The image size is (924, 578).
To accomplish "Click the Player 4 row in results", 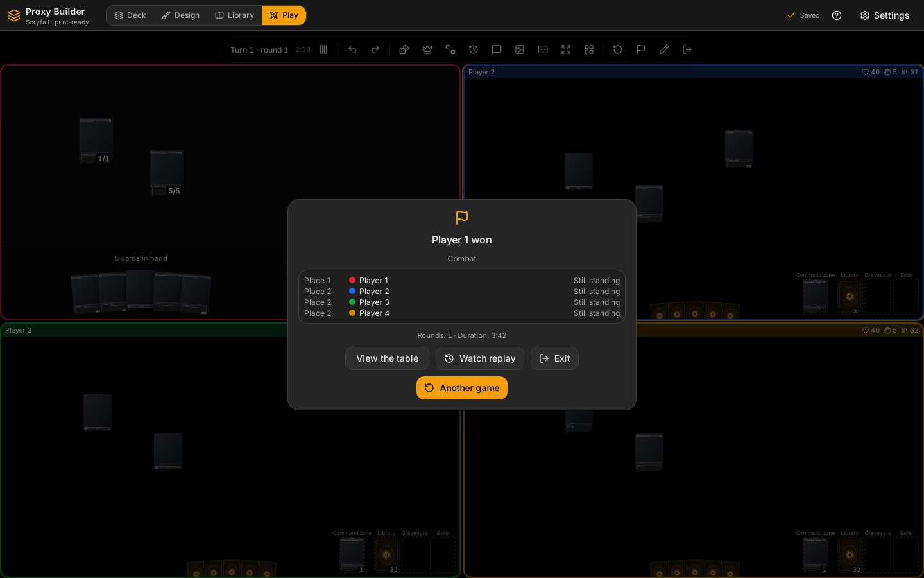I will point(462,313).
